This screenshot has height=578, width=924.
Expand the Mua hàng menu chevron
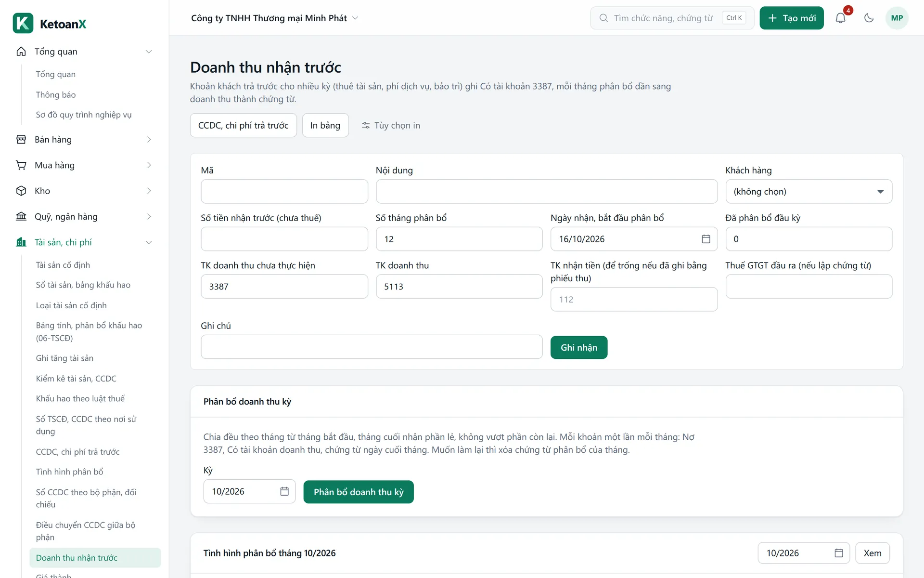149,165
